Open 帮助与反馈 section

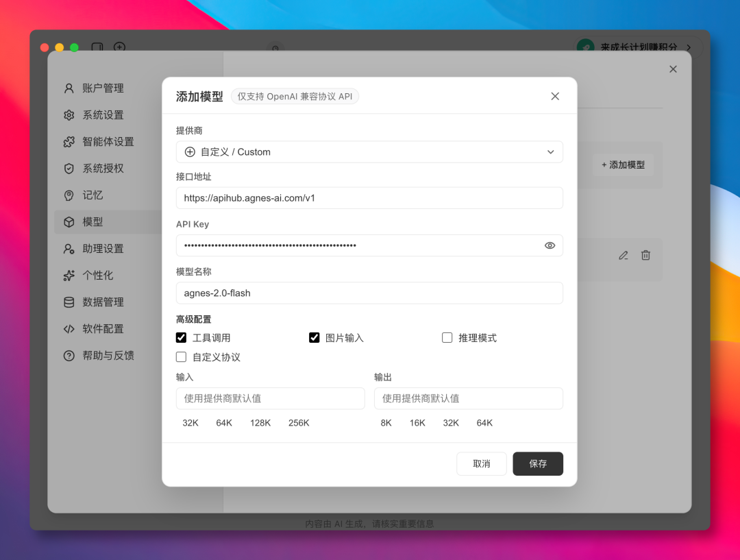(x=108, y=356)
